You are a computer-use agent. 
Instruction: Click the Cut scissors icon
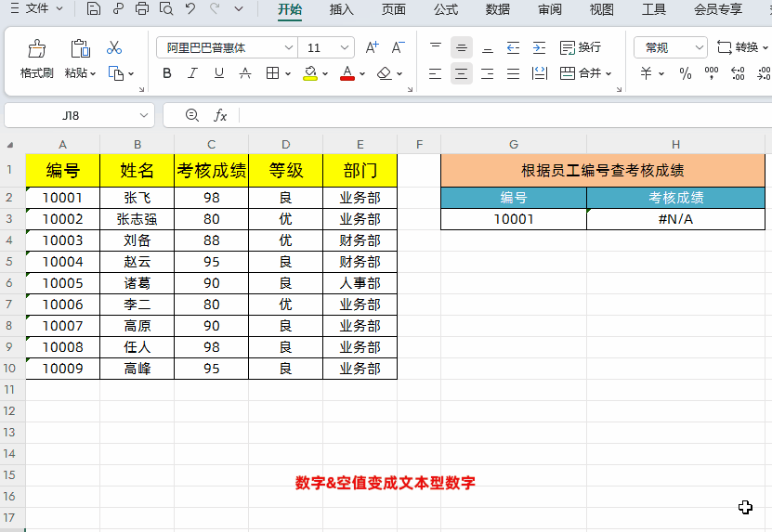pos(114,47)
